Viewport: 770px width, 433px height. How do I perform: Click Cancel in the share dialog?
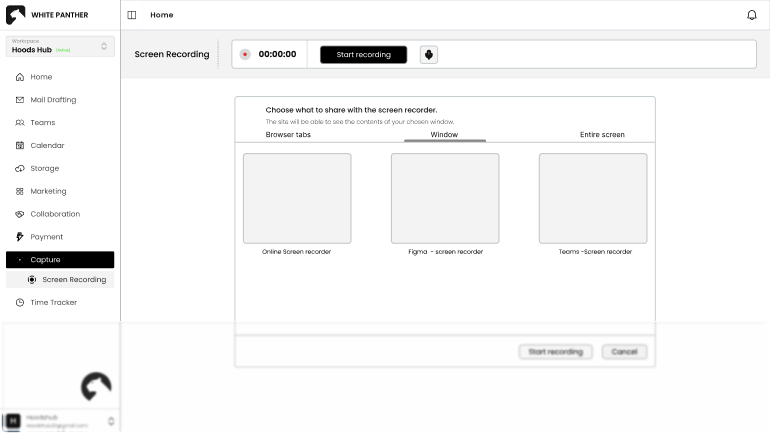tap(624, 352)
